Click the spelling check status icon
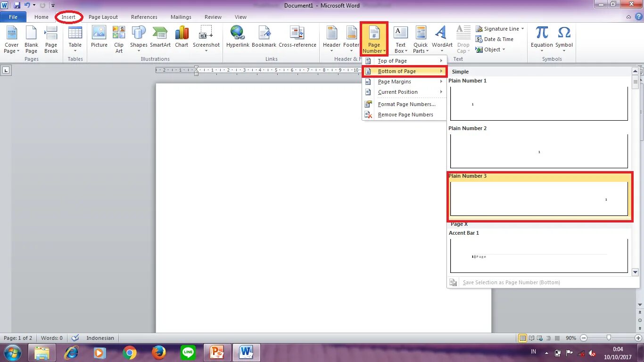The height and width of the screenshot is (362, 644). pyautogui.click(x=75, y=338)
